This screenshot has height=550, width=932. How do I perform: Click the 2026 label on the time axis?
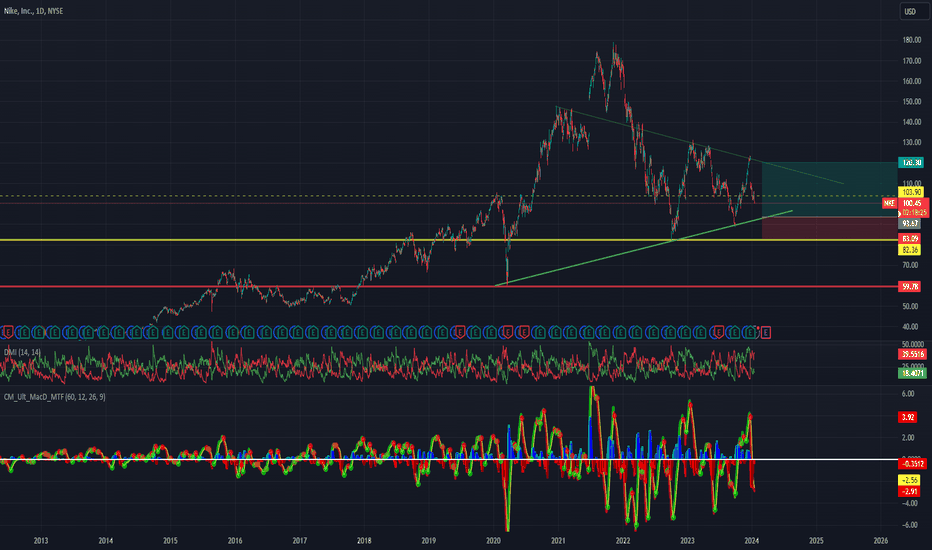[881, 540]
